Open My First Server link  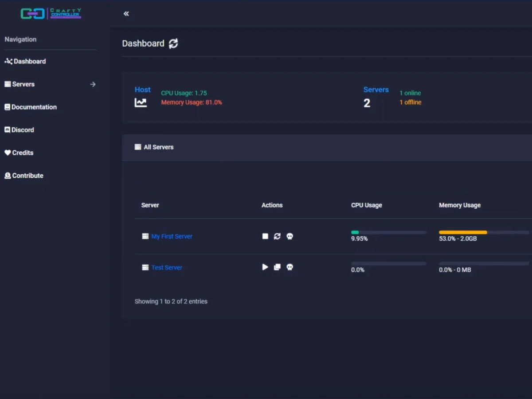point(172,236)
